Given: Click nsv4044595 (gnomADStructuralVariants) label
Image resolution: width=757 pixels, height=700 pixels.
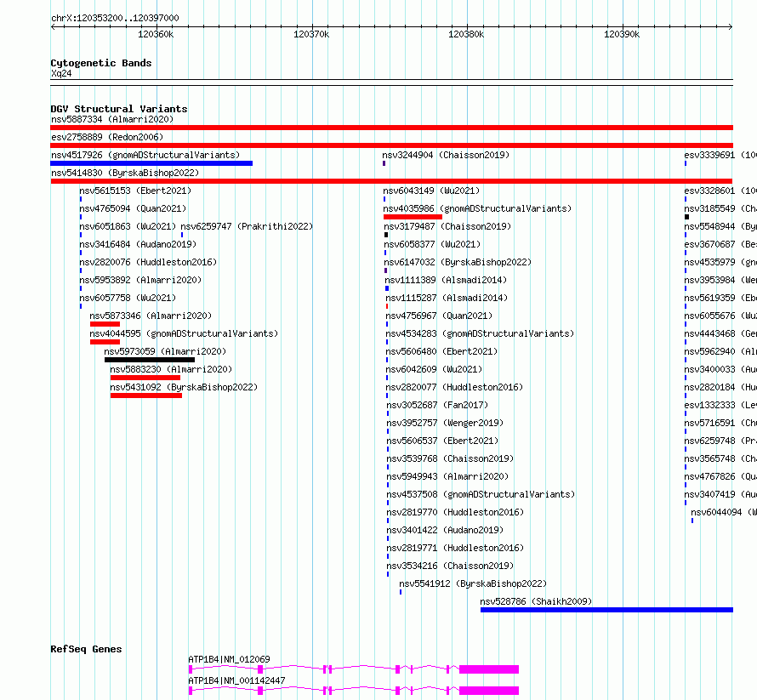Looking at the screenshot, I should pos(184,333).
